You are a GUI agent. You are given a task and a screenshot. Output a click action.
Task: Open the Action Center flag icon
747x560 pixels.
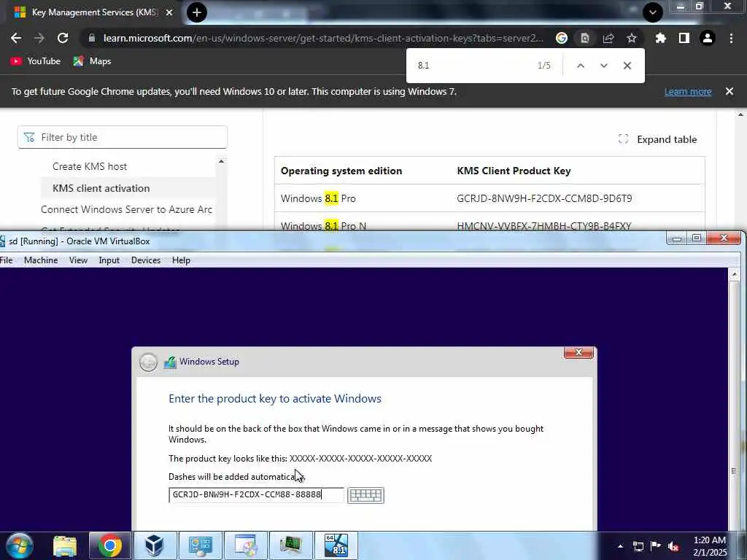[x=656, y=546]
